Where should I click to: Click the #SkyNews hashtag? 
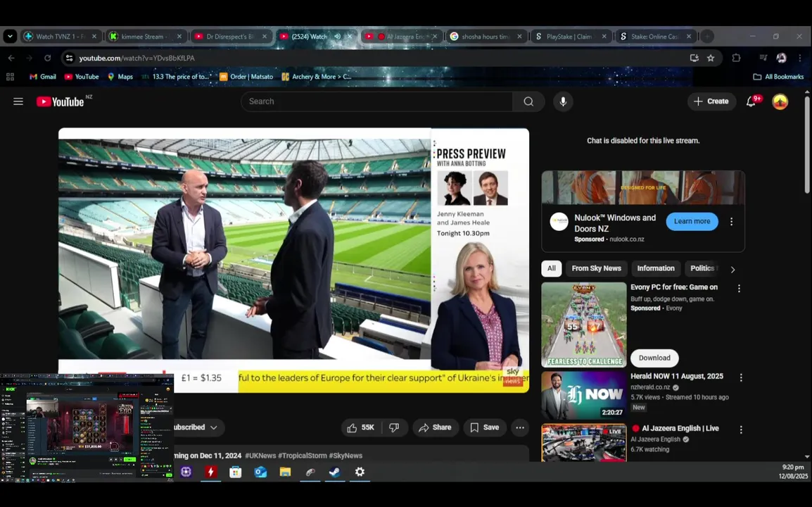pyautogui.click(x=345, y=456)
